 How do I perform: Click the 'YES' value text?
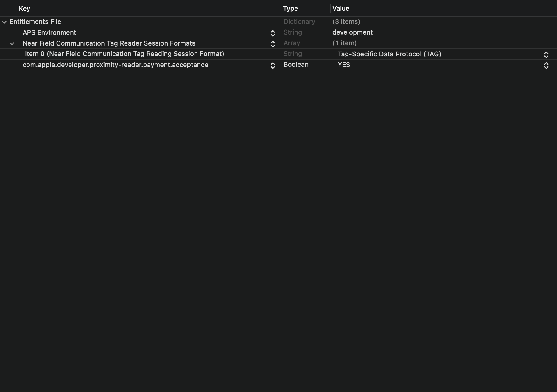(344, 65)
